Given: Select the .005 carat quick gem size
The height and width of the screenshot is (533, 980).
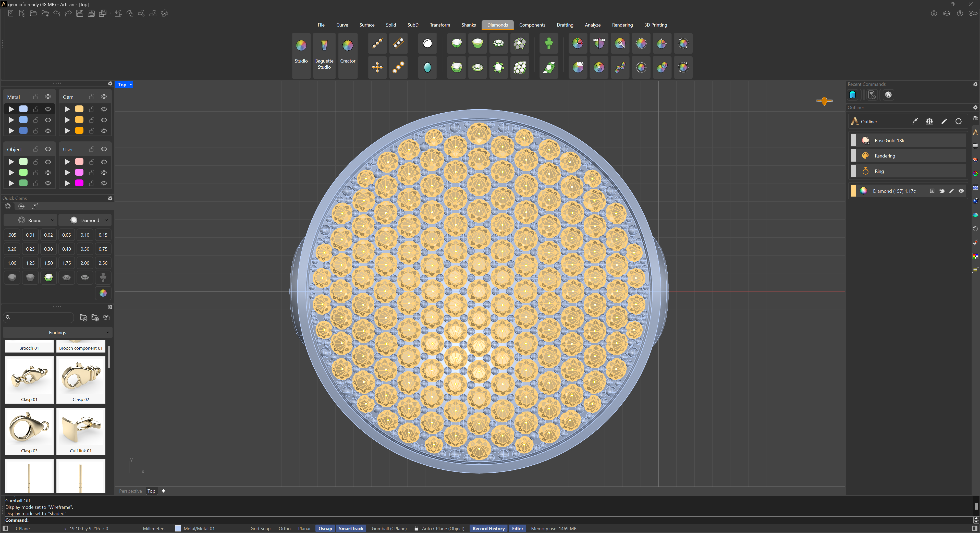Looking at the screenshot, I should tap(12, 235).
